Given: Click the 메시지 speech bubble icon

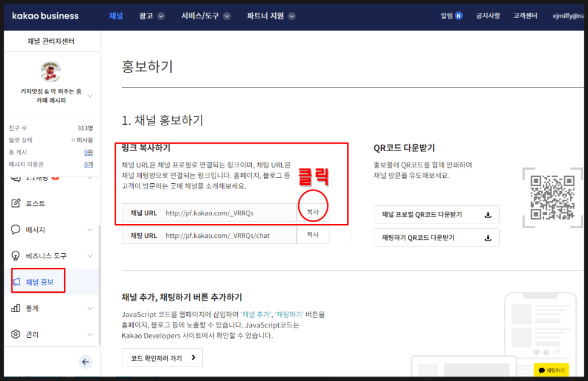Looking at the screenshot, I should (16, 229).
